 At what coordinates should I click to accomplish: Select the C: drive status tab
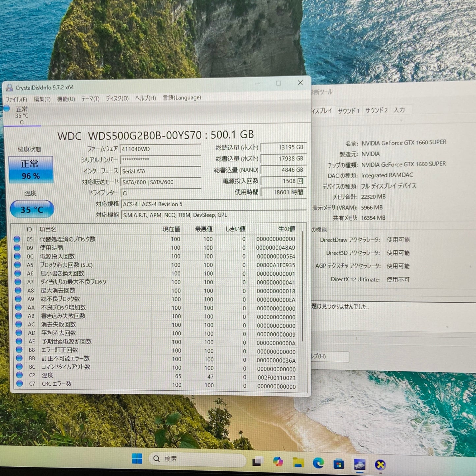(x=22, y=116)
